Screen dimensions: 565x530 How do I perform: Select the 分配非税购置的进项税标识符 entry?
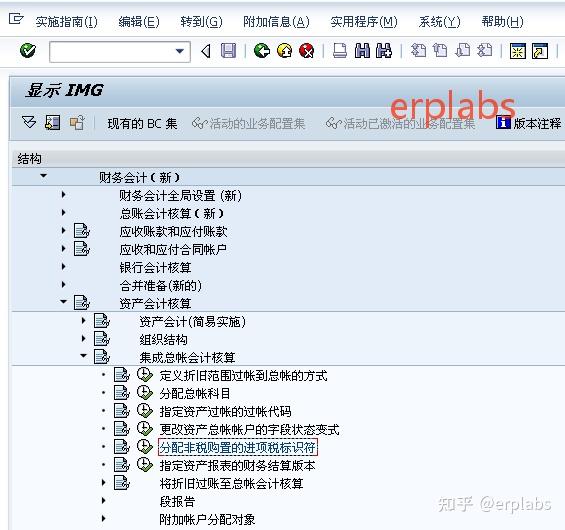coord(238,447)
